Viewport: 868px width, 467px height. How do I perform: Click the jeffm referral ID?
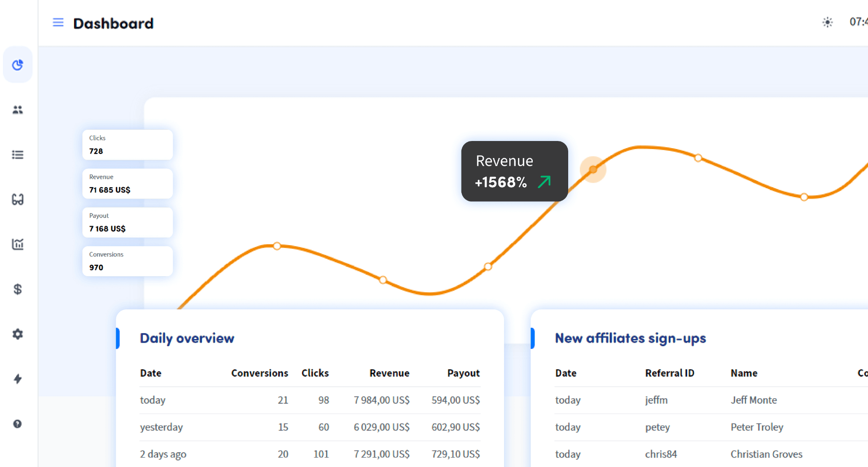(x=656, y=400)
